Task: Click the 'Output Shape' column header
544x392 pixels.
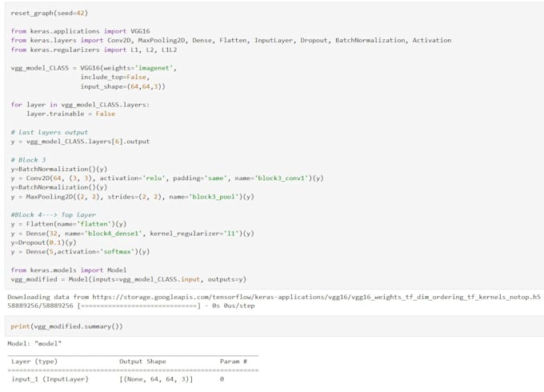Action: pyautogui.click(x=142, y=362)
